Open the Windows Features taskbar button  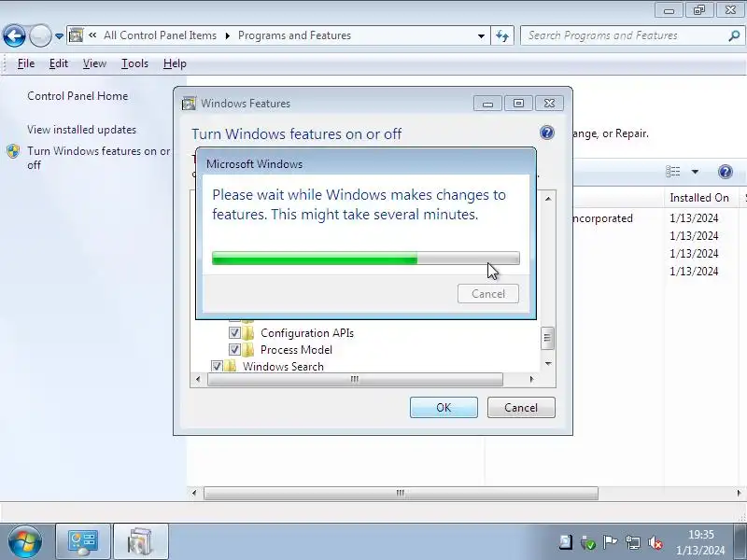(141, 542)
